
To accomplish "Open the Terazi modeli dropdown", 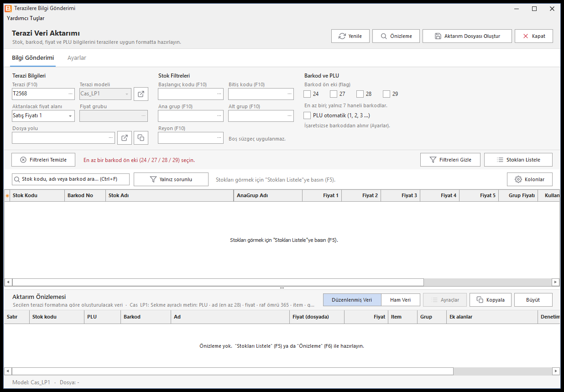I will tap(126, 94).
